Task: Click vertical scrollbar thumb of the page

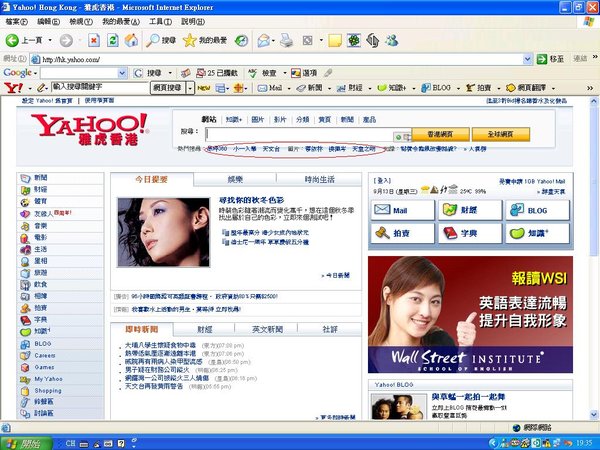Action: click(593, 182)
